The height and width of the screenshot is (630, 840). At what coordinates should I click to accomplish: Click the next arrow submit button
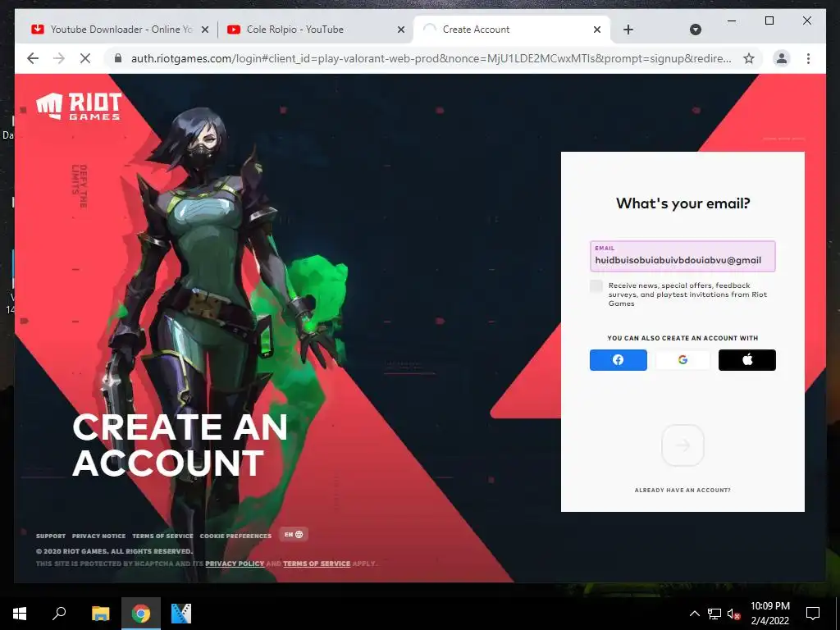click(x=682, y=445)
